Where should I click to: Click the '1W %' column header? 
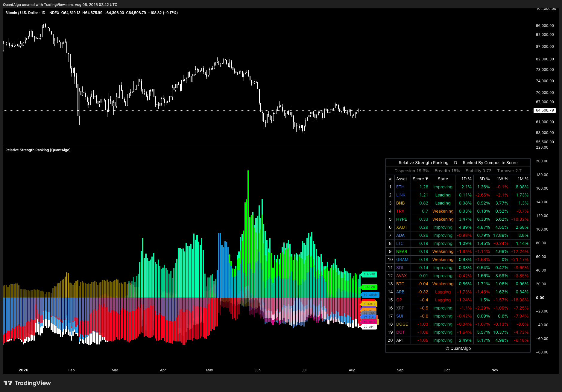pos(502,179)
